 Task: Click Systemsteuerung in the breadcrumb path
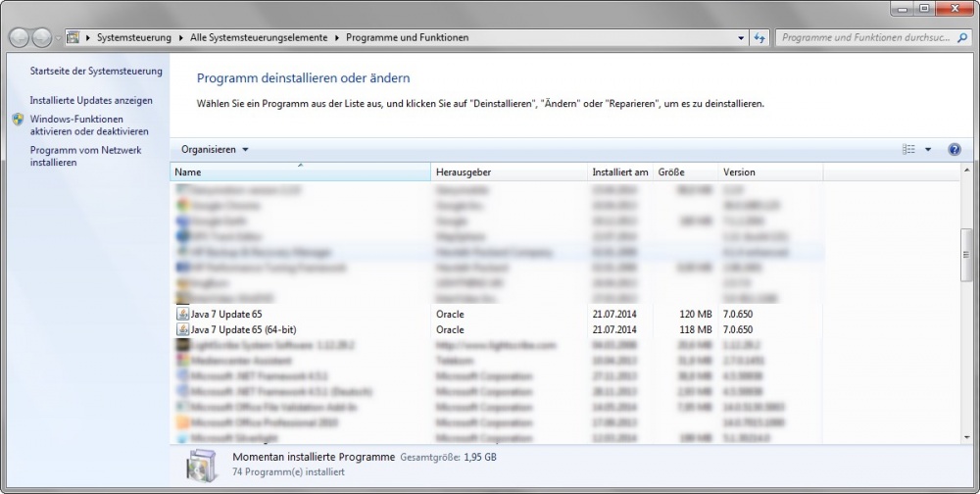[x=134, y=37]
